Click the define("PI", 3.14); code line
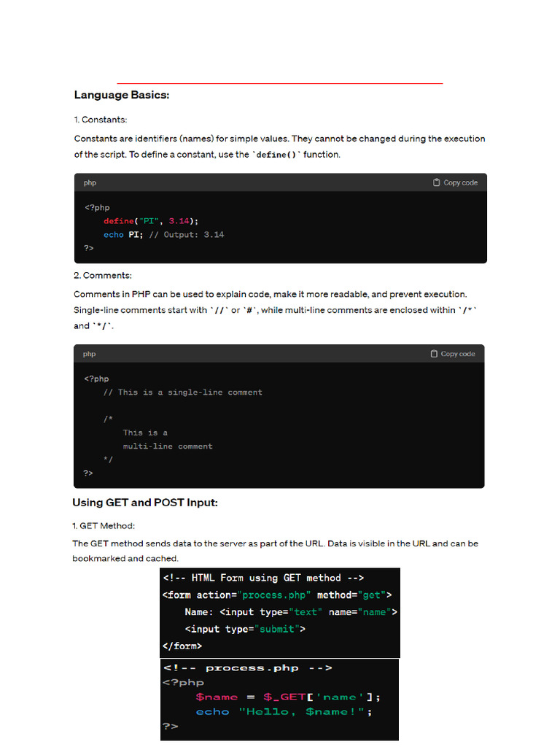This screenshot has width=560, height=747. (x=151, y=221)
